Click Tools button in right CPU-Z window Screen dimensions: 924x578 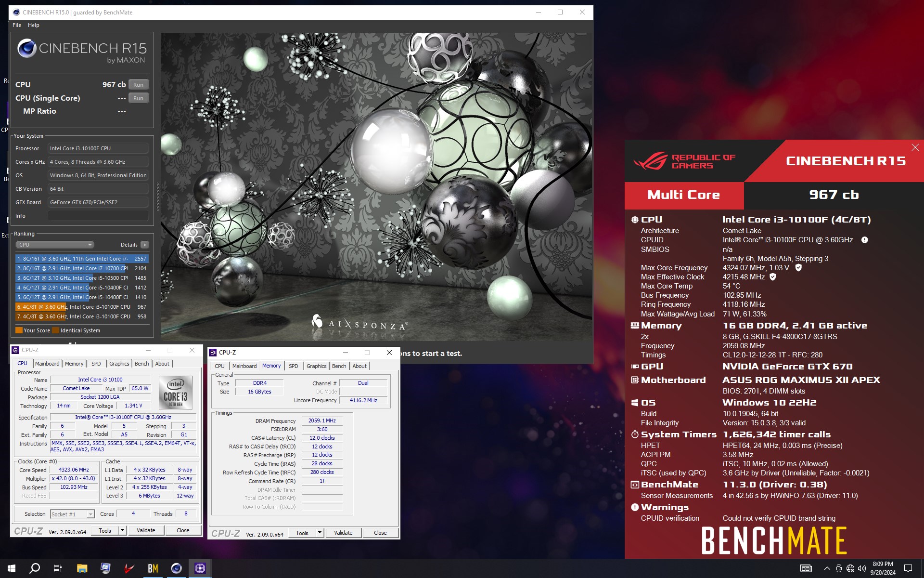pyautogui.click(x=302, y=533)
